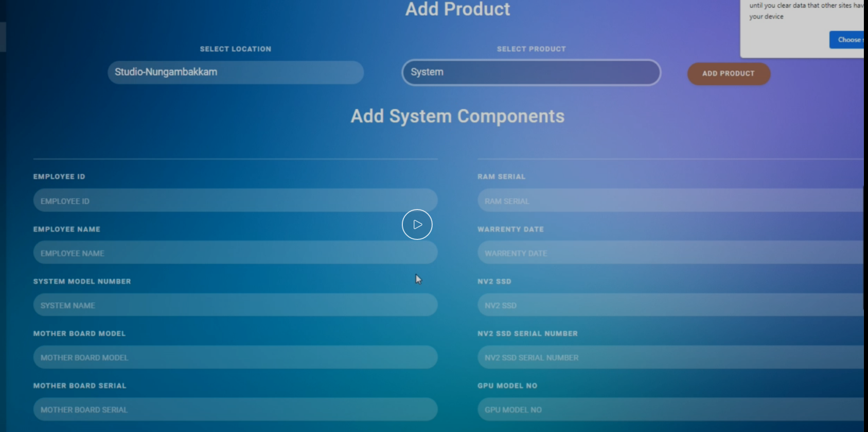Image resolution: width=868 pixels, height=432 pixels.
Task: Click the GPU Model No field
Action: [x=669, y=409]
